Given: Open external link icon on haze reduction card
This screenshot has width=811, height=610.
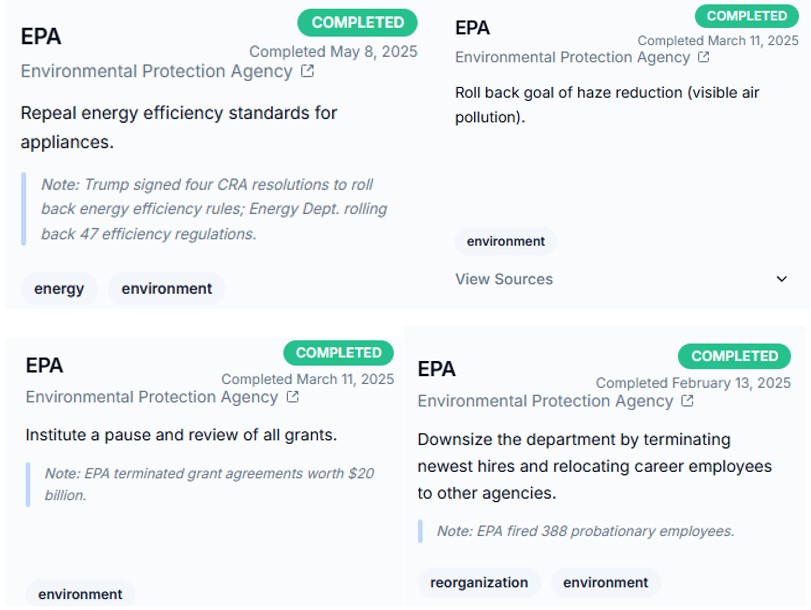Looking at the screenshot, I should click(x=704, y=57).
